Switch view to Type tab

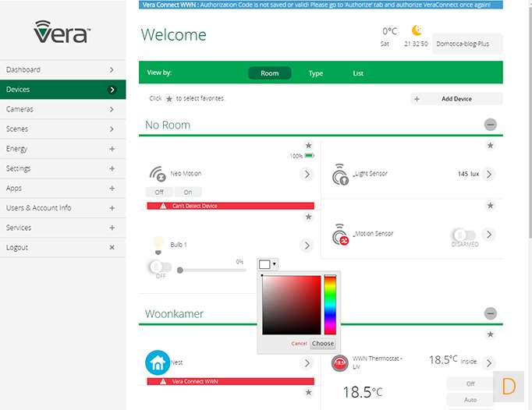click(316, 73)
